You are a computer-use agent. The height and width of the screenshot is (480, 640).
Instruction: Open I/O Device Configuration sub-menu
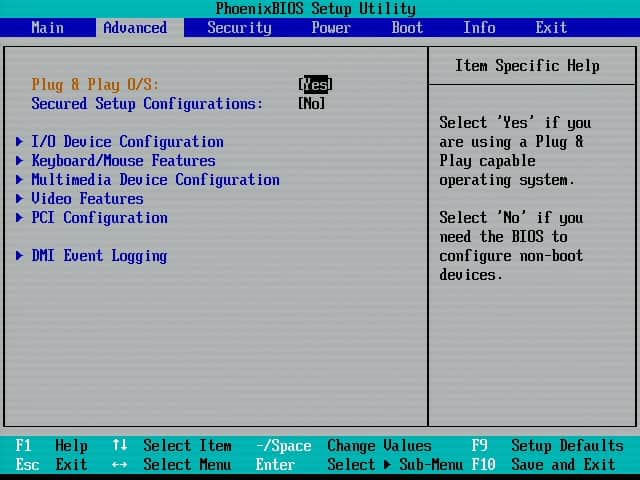(x=127, y=142)
